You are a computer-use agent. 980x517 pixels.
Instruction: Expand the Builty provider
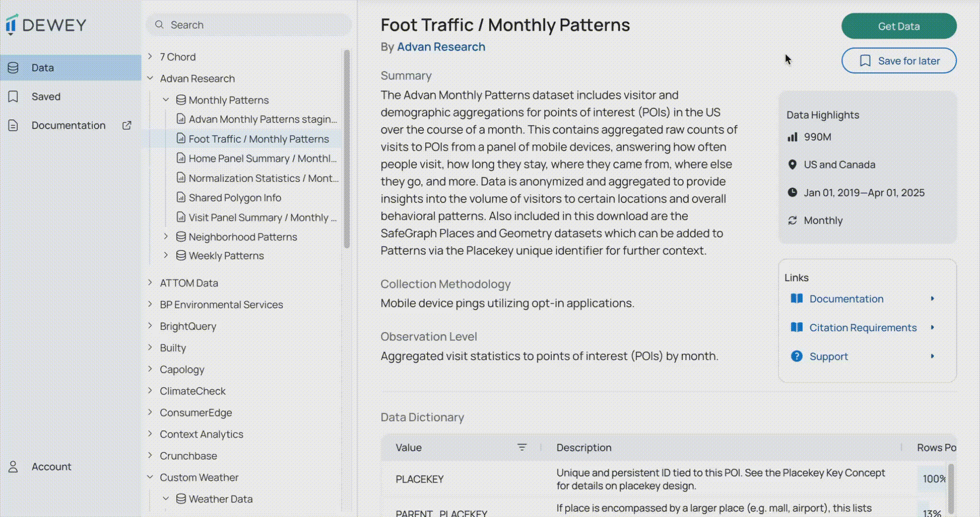(x=150, y=348)
